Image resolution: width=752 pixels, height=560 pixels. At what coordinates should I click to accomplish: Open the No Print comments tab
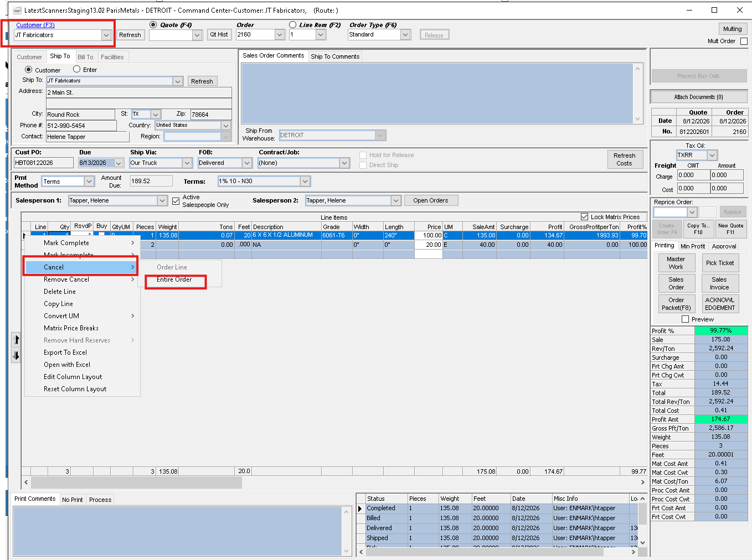click(72, 500)
